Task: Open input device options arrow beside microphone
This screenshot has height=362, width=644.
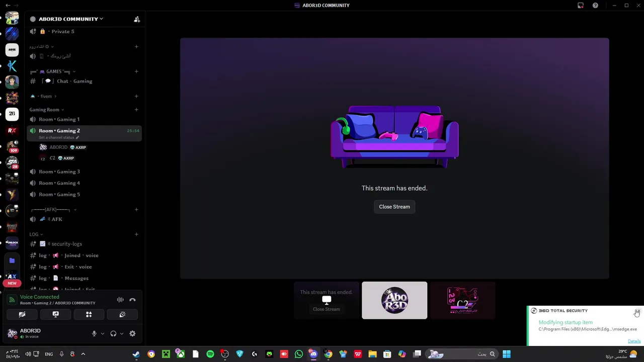Action: [102, 333]
